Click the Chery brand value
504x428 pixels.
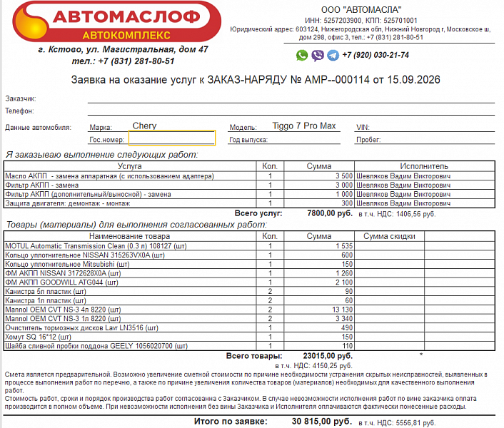coord(145,126)
